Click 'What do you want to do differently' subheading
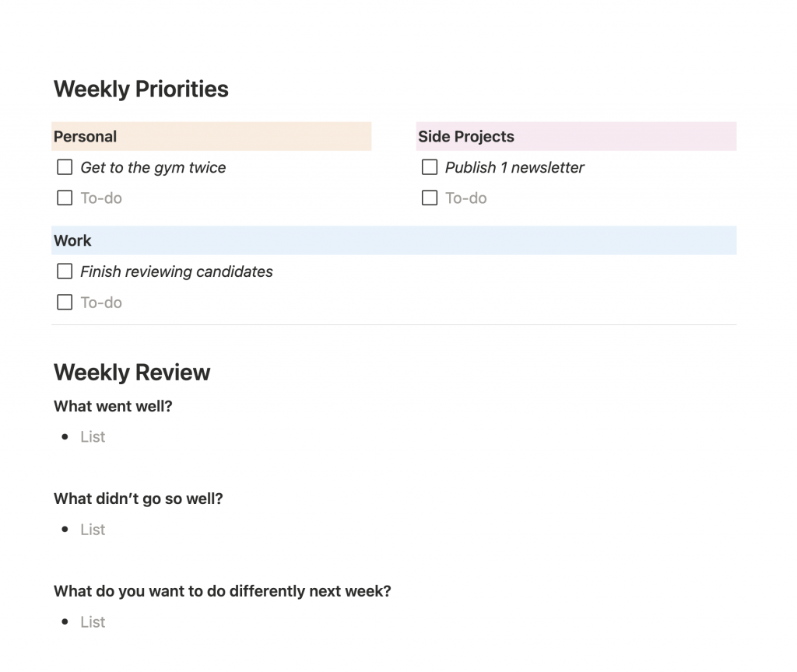This screenshot has height=672, width=797. pos(223,591)
